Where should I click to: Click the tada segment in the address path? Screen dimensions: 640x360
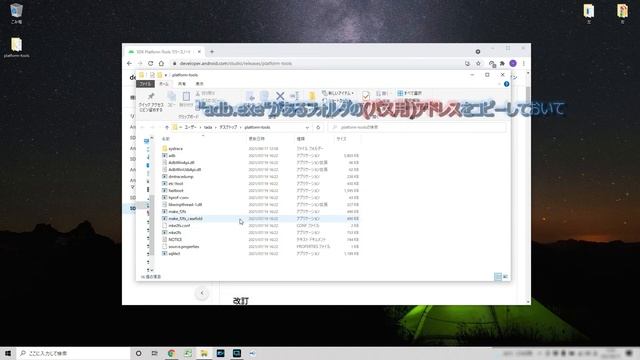[x=208, y=127]
